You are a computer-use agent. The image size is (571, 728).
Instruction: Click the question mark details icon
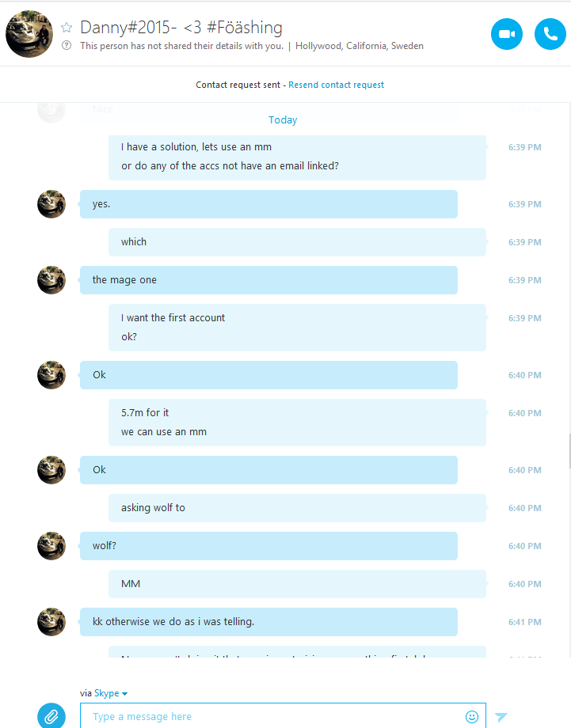pyautogui.click(x=67, y=46)
